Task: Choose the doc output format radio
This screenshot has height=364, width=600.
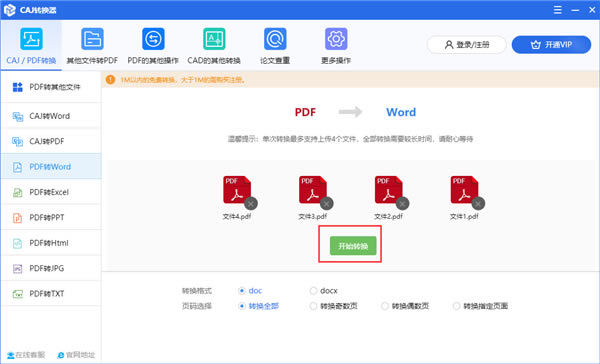Action: tap(241, 291)
